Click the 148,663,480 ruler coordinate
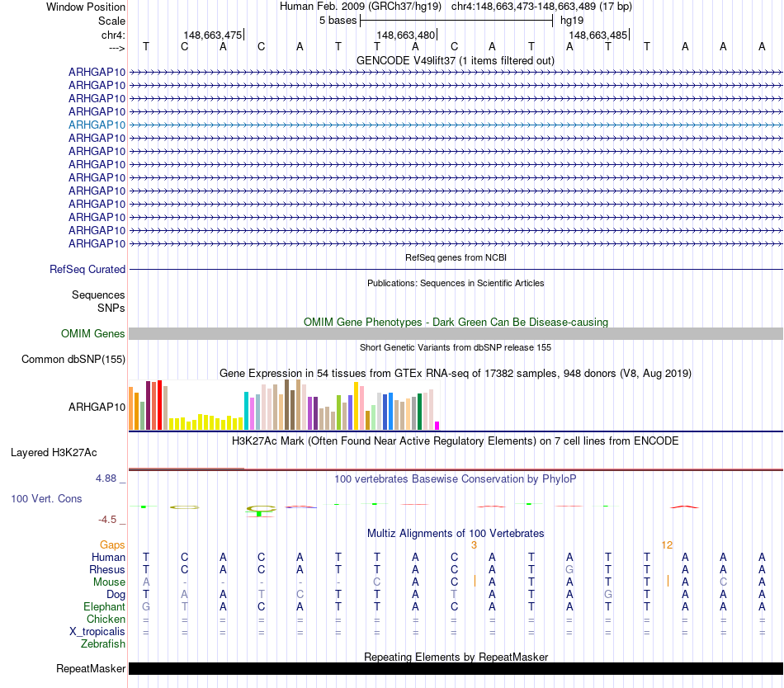The height and width of the screenshot is (688, 784). click(405, 35)
